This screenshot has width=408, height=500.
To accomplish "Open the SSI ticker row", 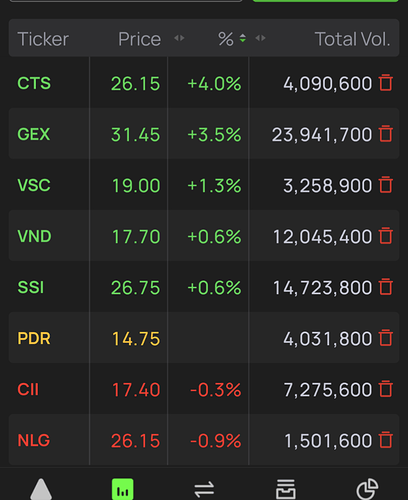I will (204, 287).
